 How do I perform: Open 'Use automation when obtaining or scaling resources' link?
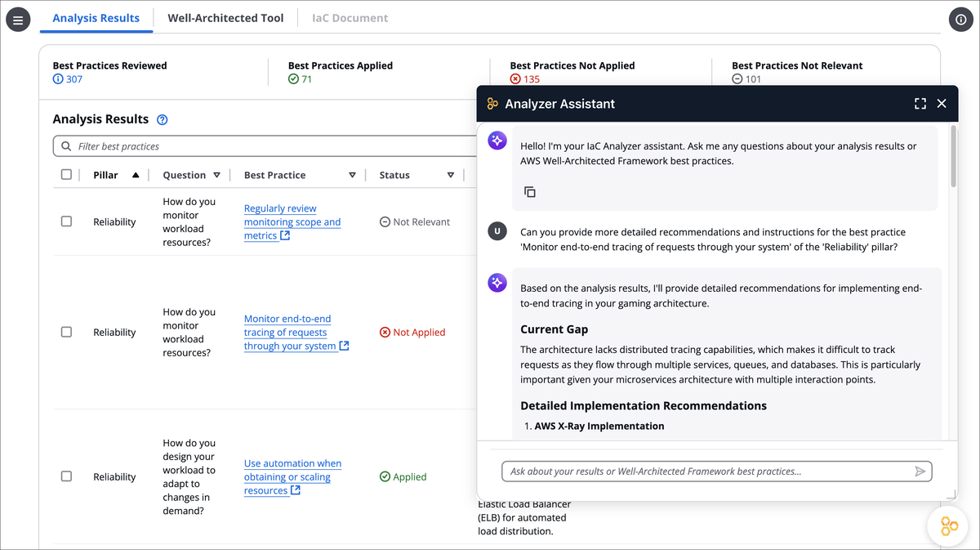point(293,476)
